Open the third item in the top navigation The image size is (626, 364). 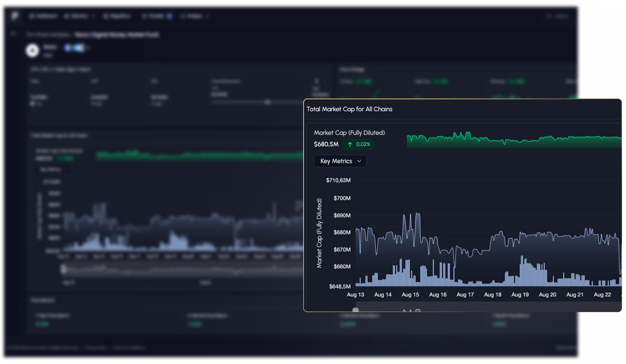[x=117, y=16]
